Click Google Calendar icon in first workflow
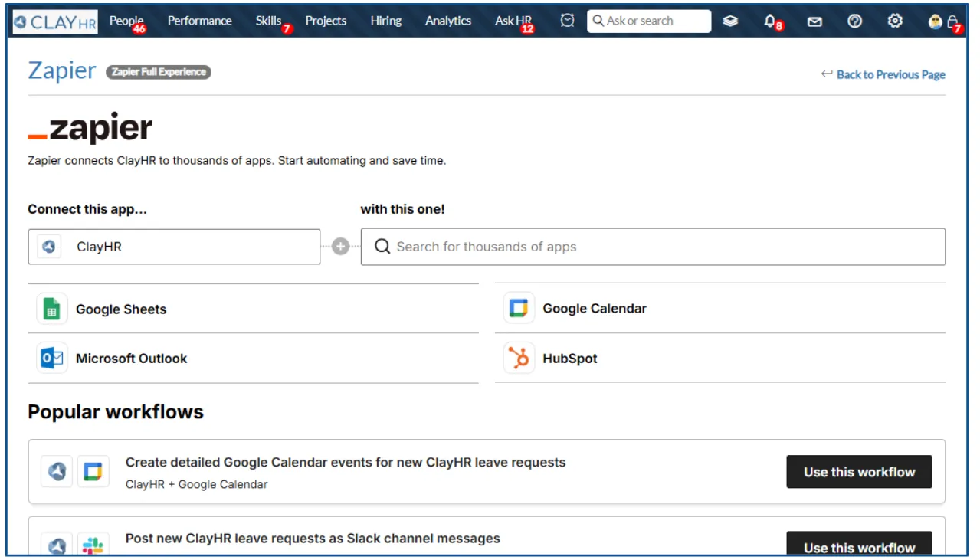This screenshot has width=980, height=560. click(93, 472)
